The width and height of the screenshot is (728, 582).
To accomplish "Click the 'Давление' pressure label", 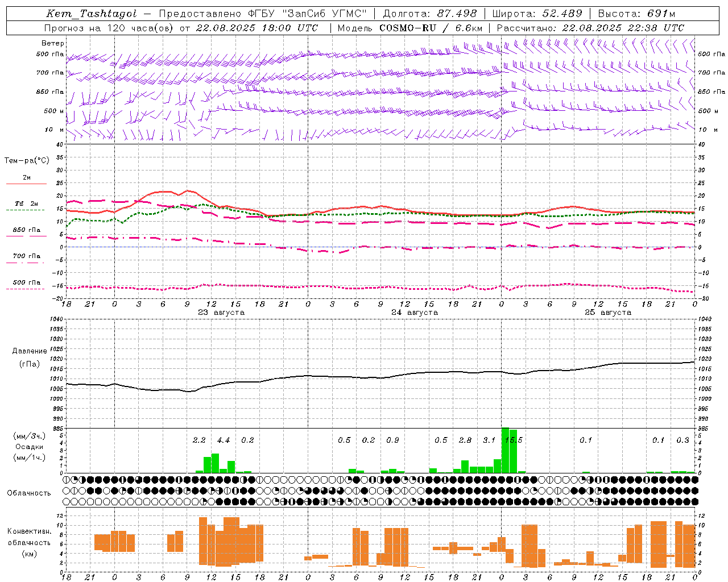I will 30,351.
